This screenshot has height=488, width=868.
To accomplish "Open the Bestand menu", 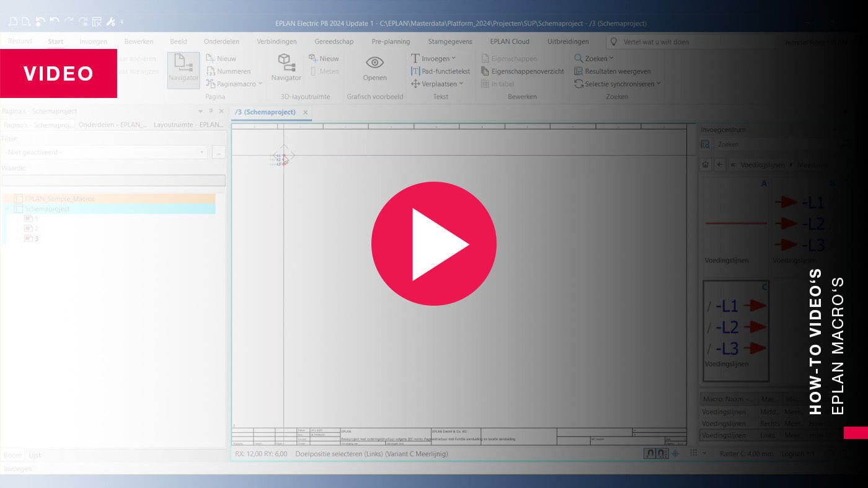I will pyautogui.click(x=20, y=42).
